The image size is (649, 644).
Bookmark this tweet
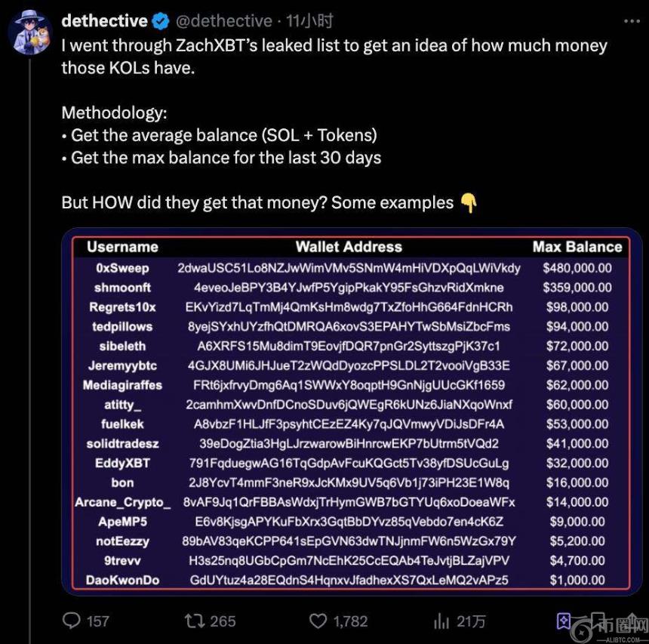564,621
